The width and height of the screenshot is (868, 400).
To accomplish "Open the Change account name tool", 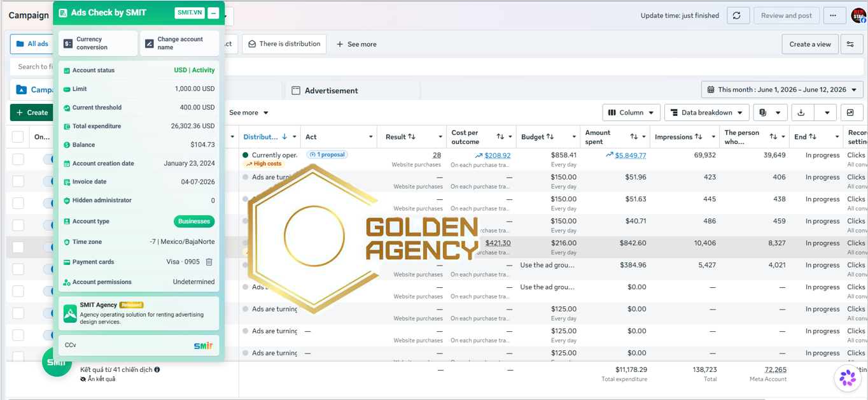I will click(x=179, y=43).
